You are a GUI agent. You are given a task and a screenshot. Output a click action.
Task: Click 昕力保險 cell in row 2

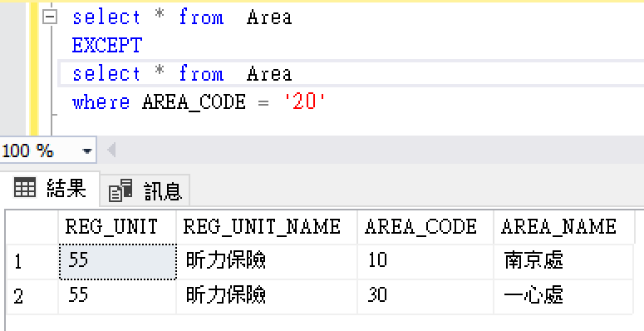click(267, 297)
